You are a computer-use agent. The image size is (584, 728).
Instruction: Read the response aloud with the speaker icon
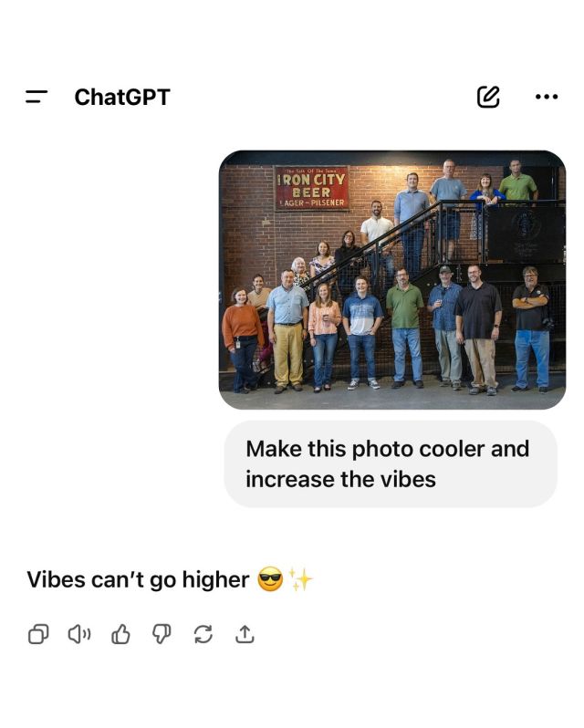point(79,634)
